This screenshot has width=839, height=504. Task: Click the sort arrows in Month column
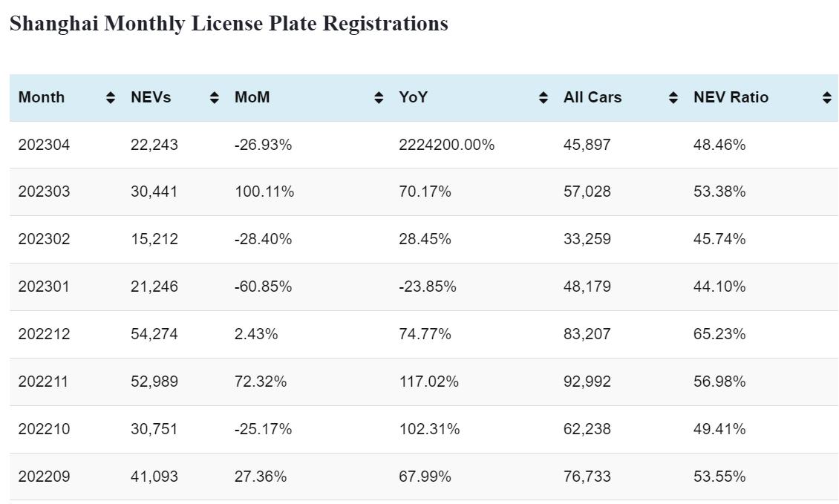coord(111,97)
